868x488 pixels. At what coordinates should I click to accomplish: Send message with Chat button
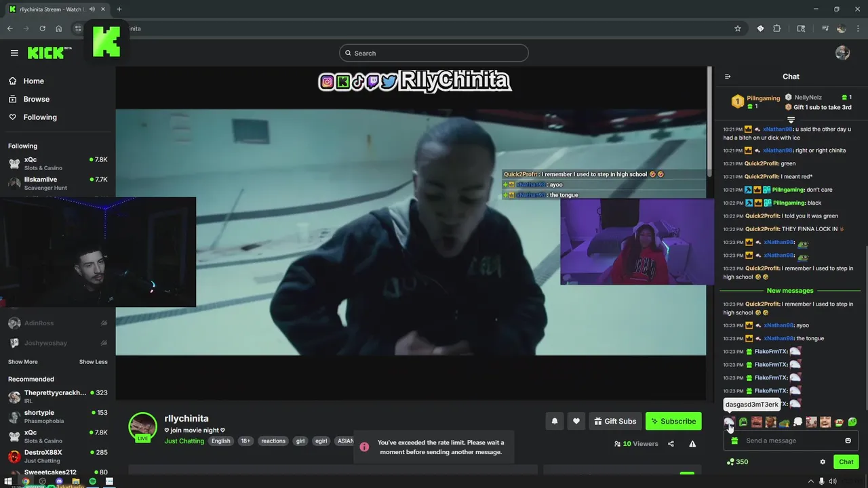tap(846, 462)
